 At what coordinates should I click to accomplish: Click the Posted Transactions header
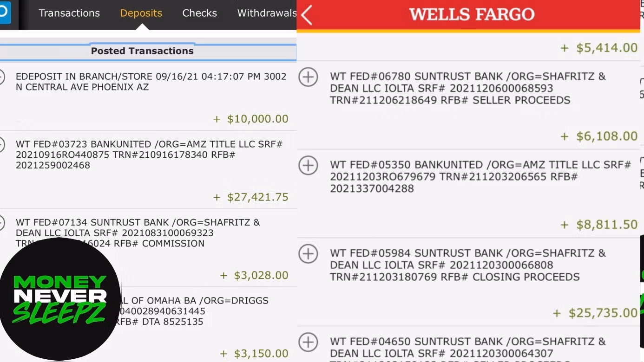click(142, 51)
